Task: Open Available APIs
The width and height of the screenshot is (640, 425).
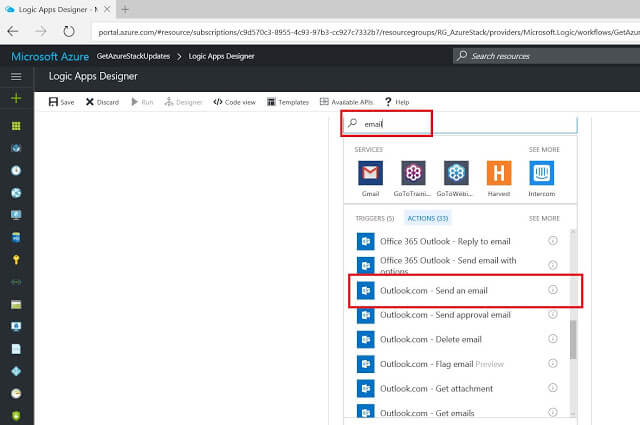Action: click(x=346, y=102)
